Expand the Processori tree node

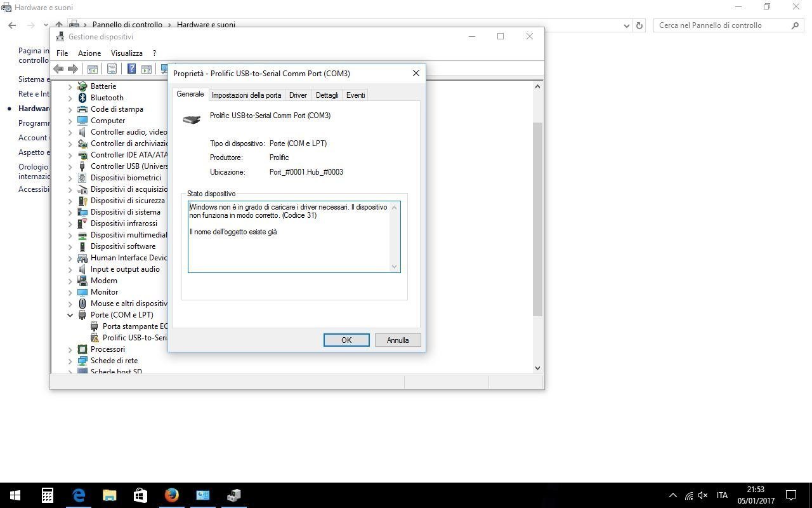point(70,349)
